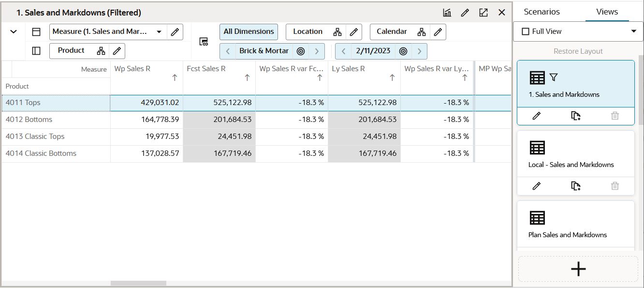Select the Views tab
Image resolution: width=644 pixels, height=288 pixels.
click(606, 12)
